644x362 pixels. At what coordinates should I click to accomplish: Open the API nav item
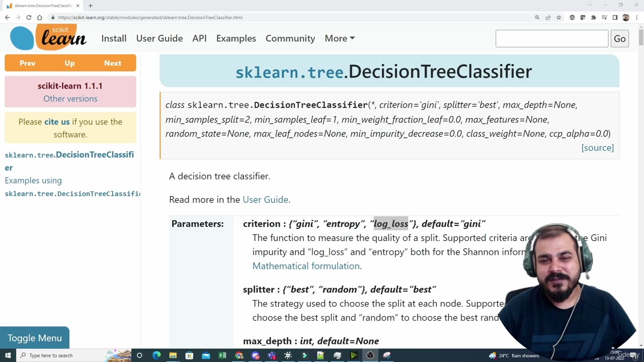tap(199, 38)
